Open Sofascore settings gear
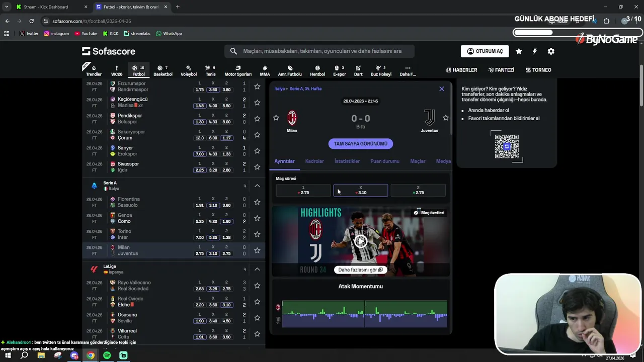 coord(551,51)
